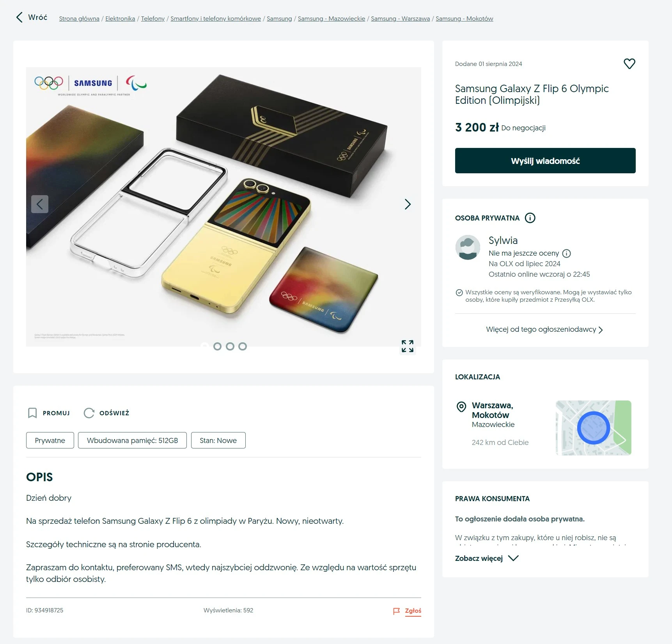The width and height of the screenshot is (672, 644).
Task: Open Samsung - Warszawa breadcrumb
Action: click(400, 18)
